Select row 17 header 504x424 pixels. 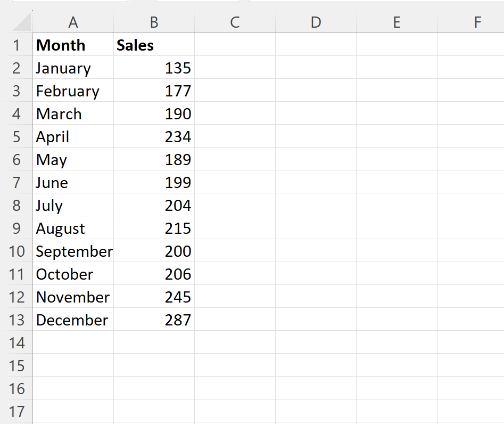[x=16, y=411]
